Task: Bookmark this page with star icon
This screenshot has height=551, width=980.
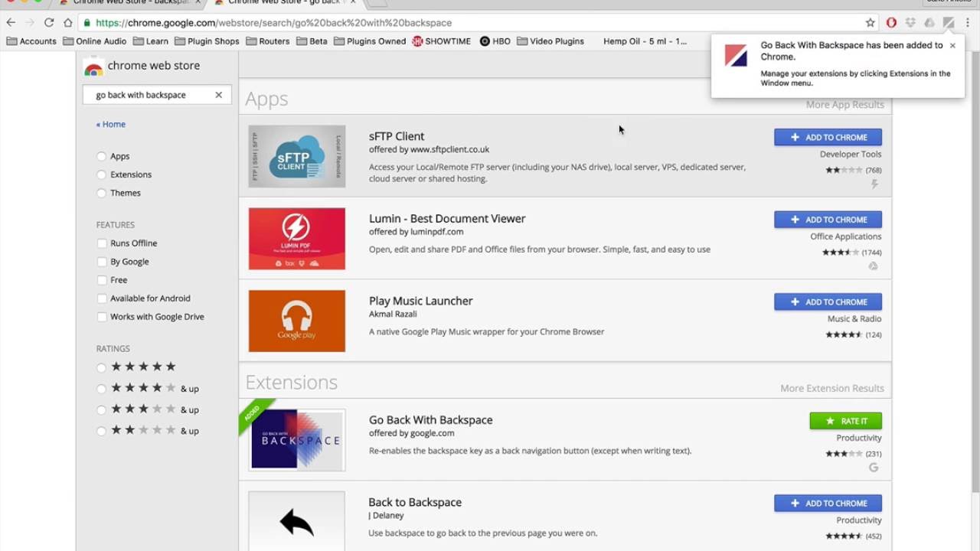Action: [871, 23]
